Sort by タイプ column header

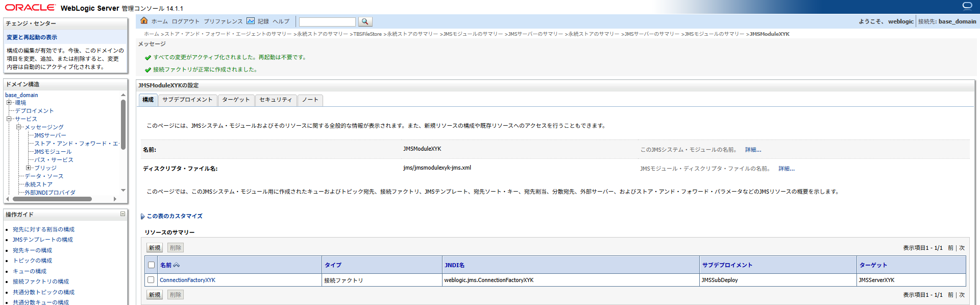point(333,265)
